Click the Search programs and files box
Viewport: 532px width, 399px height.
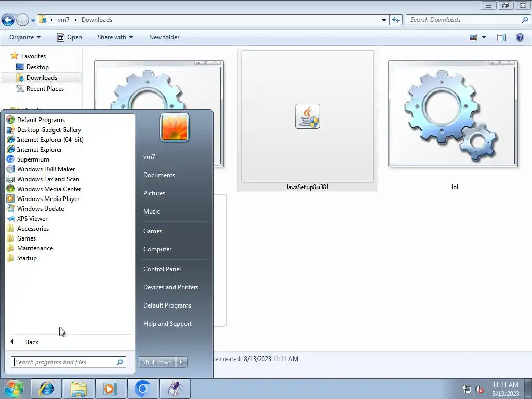[x=69, y=362]
